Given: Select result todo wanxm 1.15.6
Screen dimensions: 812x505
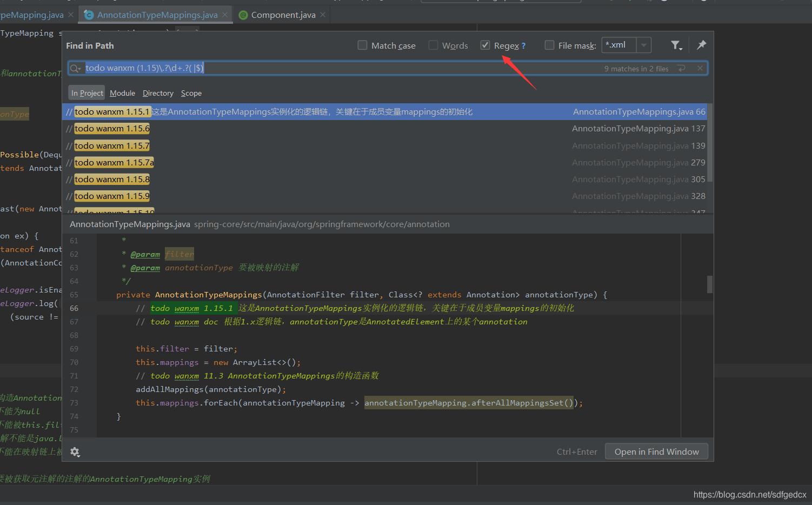Looking at the screenshot, I should [x=385, y=129].
